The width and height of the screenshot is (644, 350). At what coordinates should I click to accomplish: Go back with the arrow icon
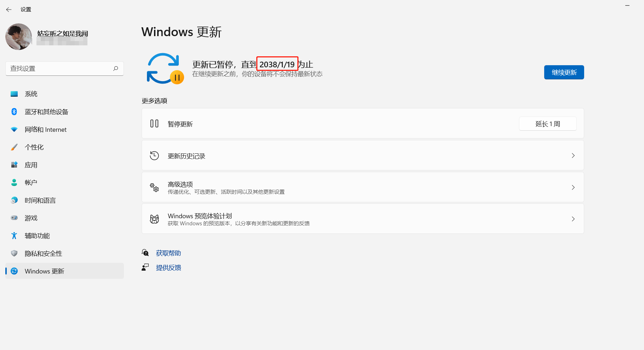9,10
